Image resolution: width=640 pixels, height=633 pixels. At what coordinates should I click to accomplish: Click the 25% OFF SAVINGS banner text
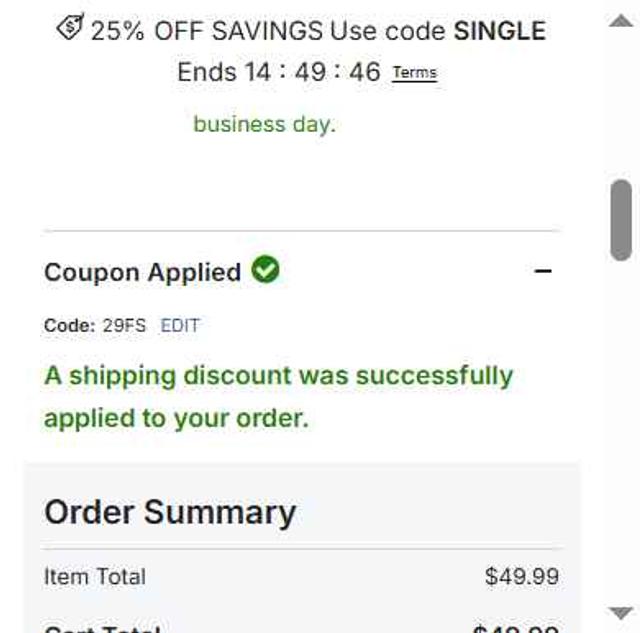click(x=208, y=31)
